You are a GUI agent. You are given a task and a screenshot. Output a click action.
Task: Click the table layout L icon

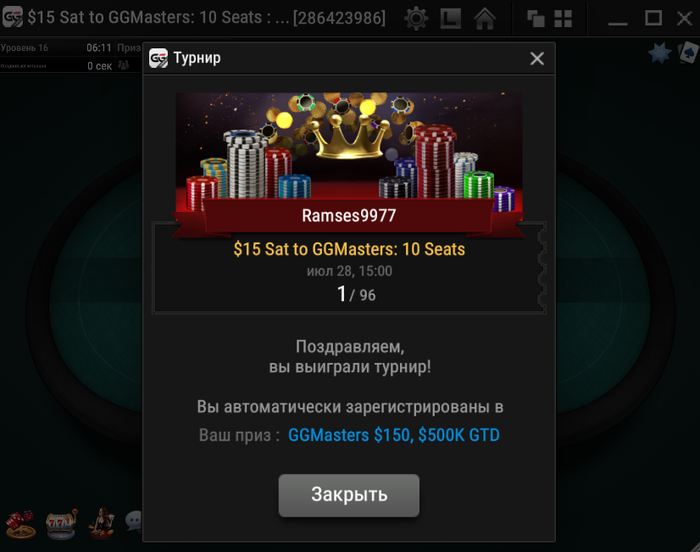click(450, 18)
